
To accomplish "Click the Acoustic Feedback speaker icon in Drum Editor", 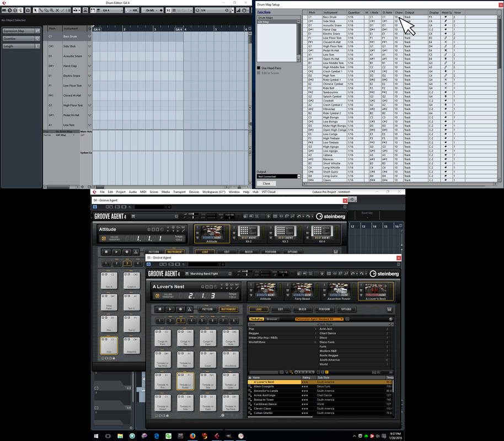I will 20,10.
